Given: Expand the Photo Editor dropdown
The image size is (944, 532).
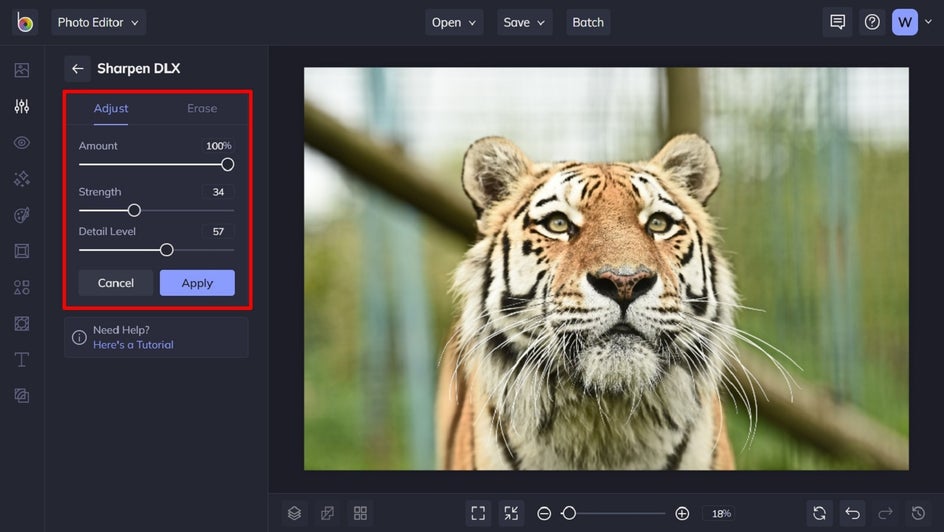Looking at the screenshot, I should click(98, 22).
